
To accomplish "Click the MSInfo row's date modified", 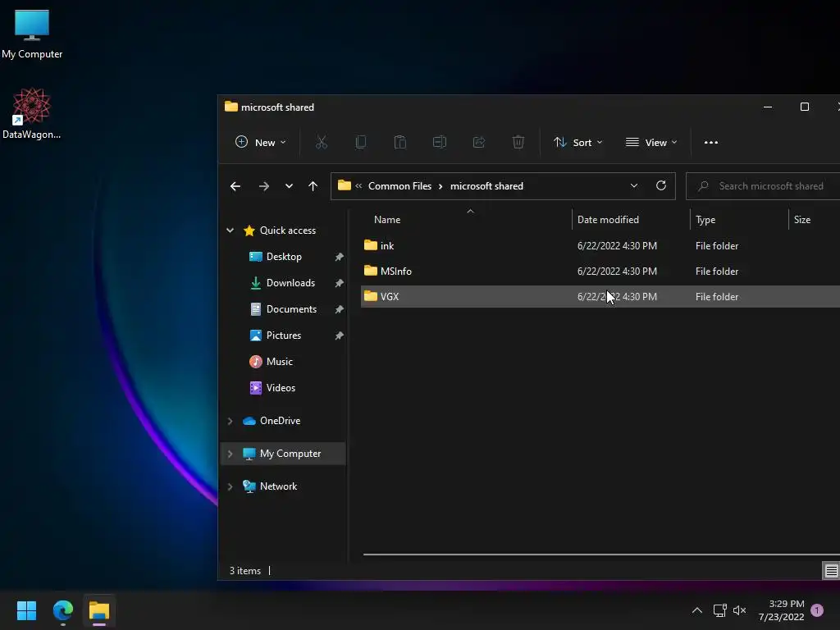I will coord(617,271).
